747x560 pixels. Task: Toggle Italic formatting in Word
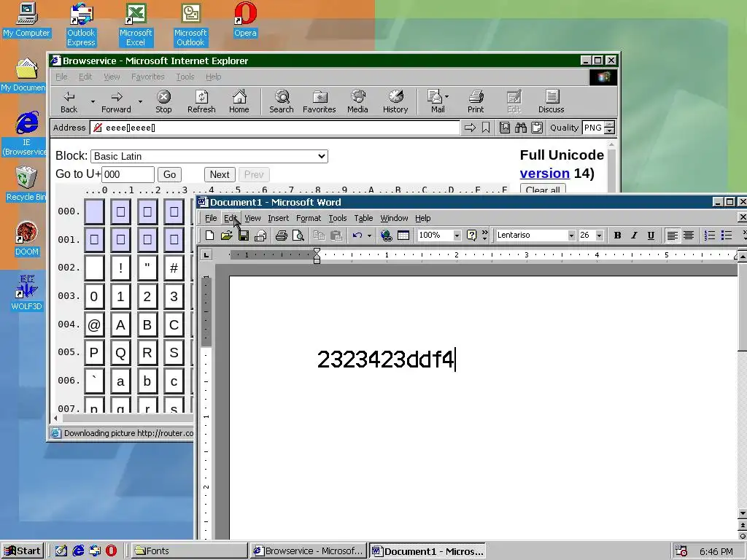(634, 236)
